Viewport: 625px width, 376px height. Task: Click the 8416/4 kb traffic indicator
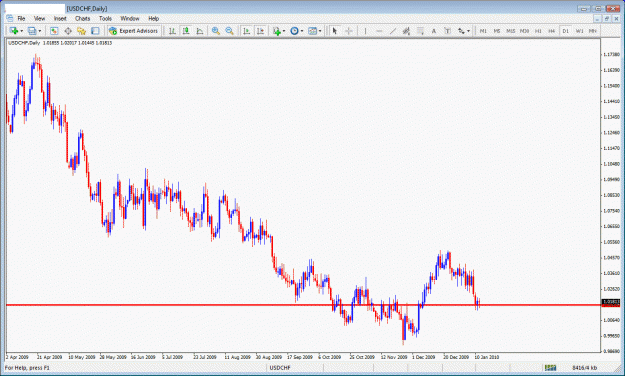point(584,368)
